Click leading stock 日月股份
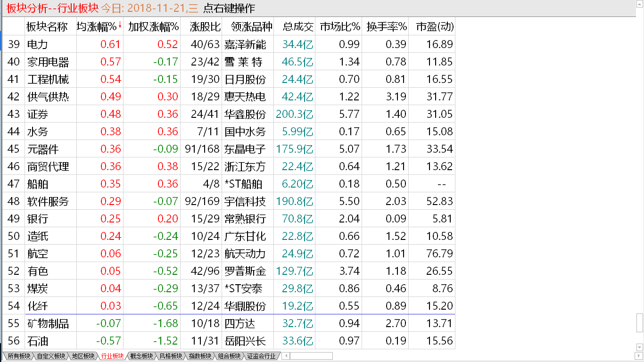This screenshot has height=362, width=644. tap(245, 79)
